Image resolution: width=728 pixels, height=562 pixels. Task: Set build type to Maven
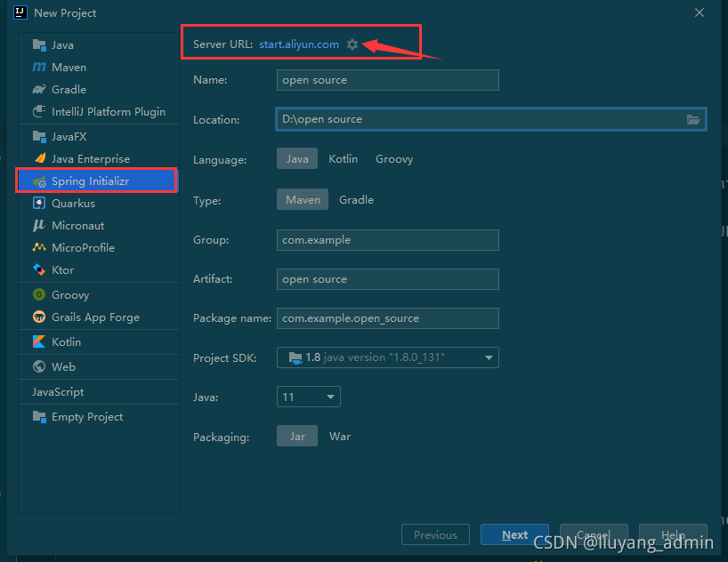(x=303, y=199)
